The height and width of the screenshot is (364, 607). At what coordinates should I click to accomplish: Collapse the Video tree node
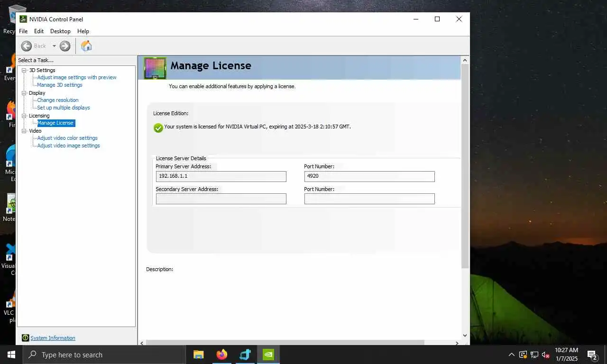click(24, 131)
